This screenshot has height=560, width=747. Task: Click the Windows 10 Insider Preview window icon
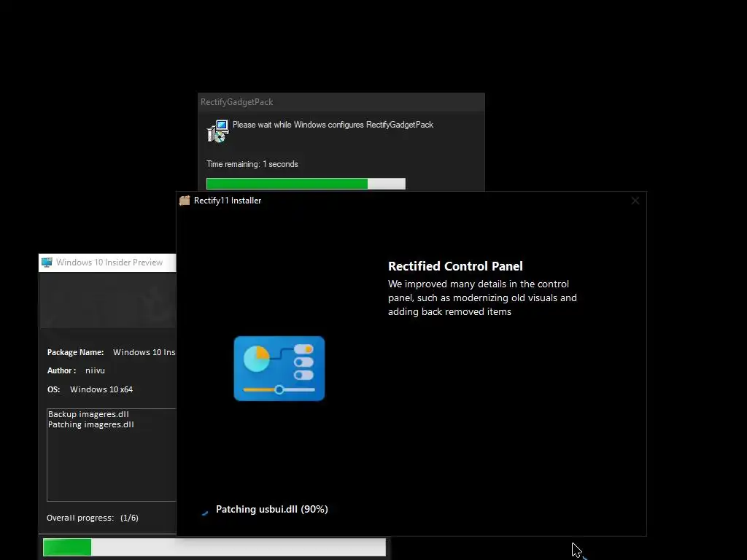tap(47, 262)
